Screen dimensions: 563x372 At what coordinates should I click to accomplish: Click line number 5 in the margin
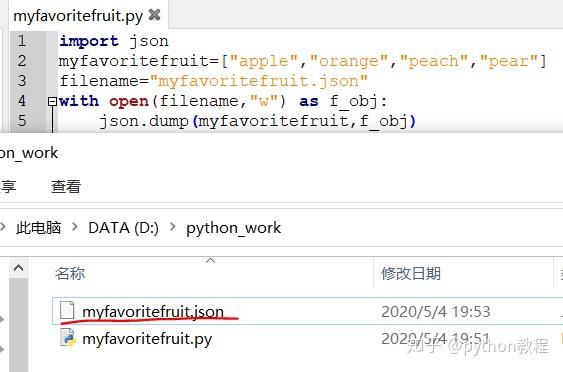point(22,121)
